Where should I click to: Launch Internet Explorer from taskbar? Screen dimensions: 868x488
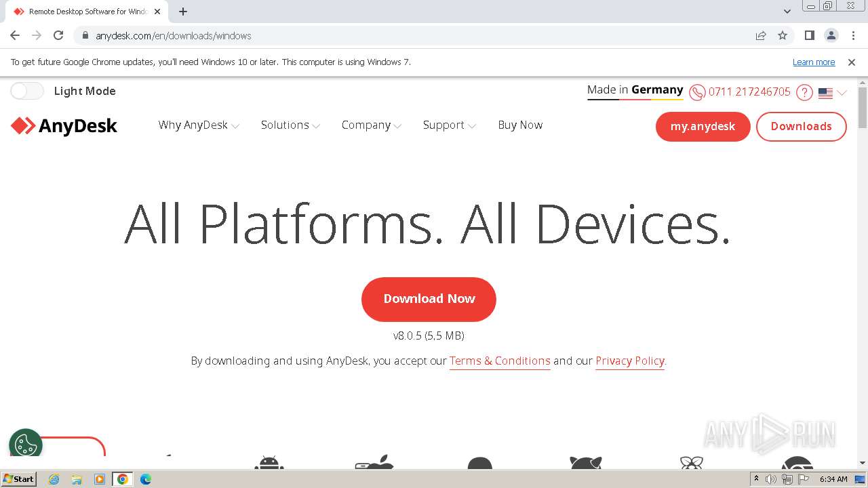(x=54, y=479)
